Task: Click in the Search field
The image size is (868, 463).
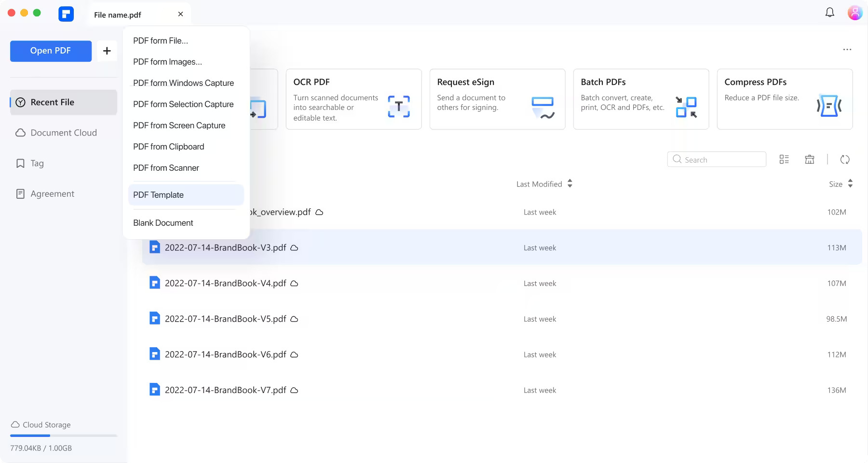Action: tap(717, 160)
